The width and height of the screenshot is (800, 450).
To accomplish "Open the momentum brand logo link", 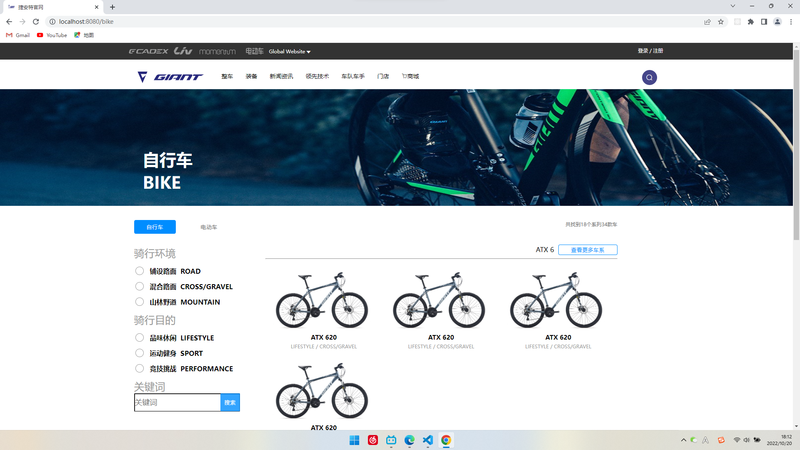I will pyautogui.click(x=217, y=52).
